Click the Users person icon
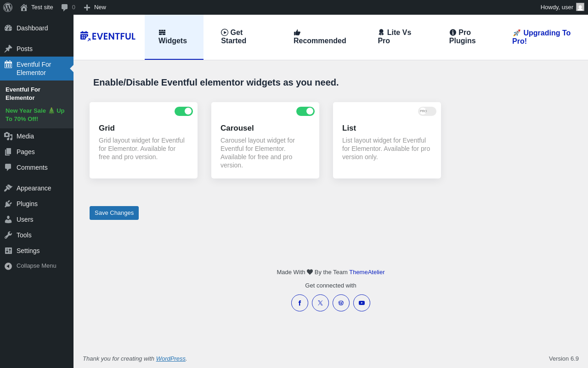The width and height of the screenshot is (588, 368). [x=8, y=219]
